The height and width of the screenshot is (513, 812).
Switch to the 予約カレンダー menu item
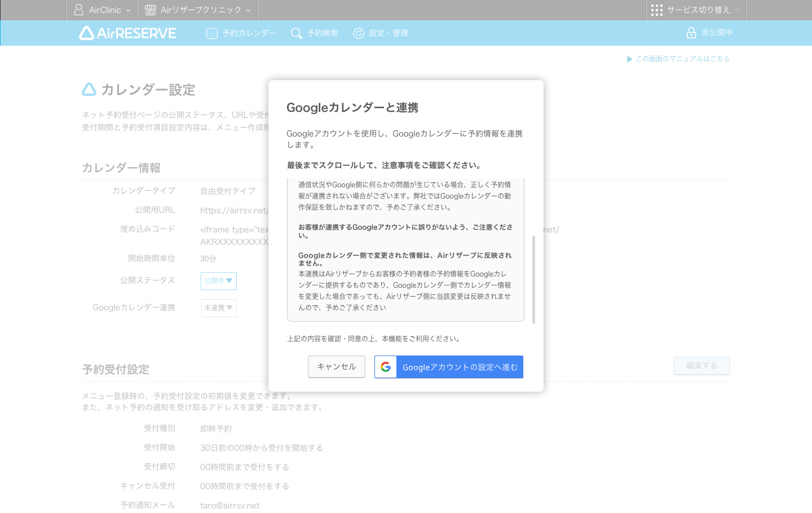tap(241, 33)
